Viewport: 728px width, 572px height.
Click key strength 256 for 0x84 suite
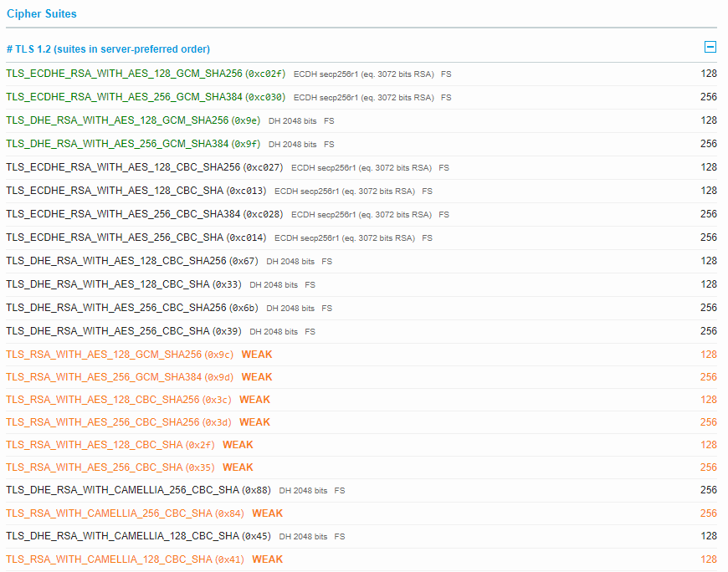point(709,513)
